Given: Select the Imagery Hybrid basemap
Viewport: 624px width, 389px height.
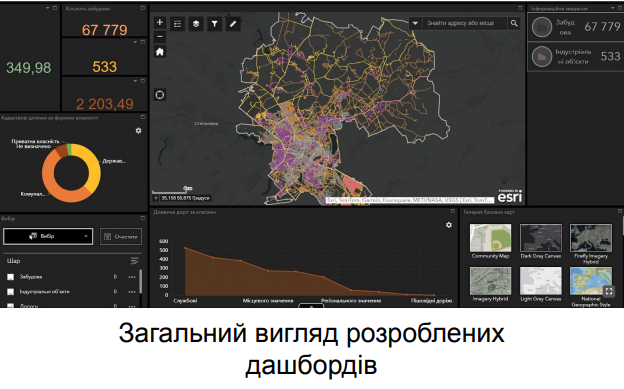Looking at the screenshot, I should [490, 284].
